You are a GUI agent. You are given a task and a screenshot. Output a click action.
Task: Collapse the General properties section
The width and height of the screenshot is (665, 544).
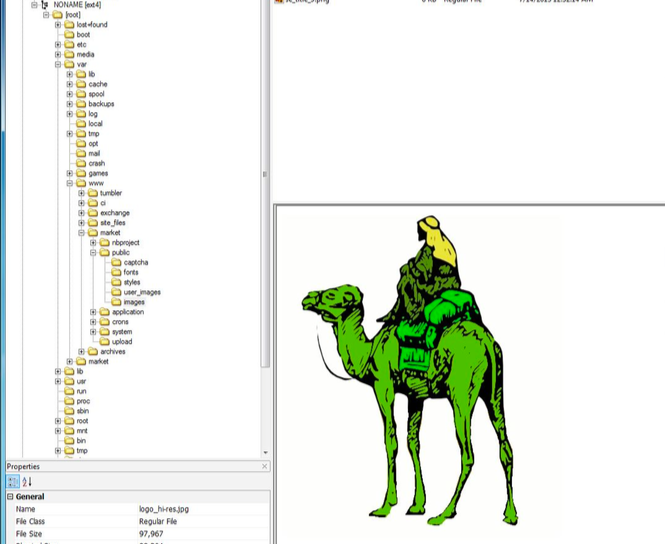pyautogui.click(x=10, y=497)
